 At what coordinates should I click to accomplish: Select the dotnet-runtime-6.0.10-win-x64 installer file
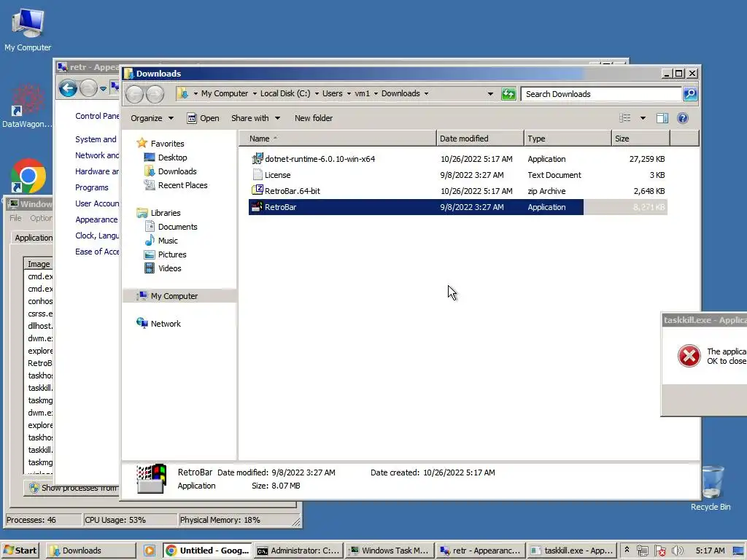coord(458,159)
